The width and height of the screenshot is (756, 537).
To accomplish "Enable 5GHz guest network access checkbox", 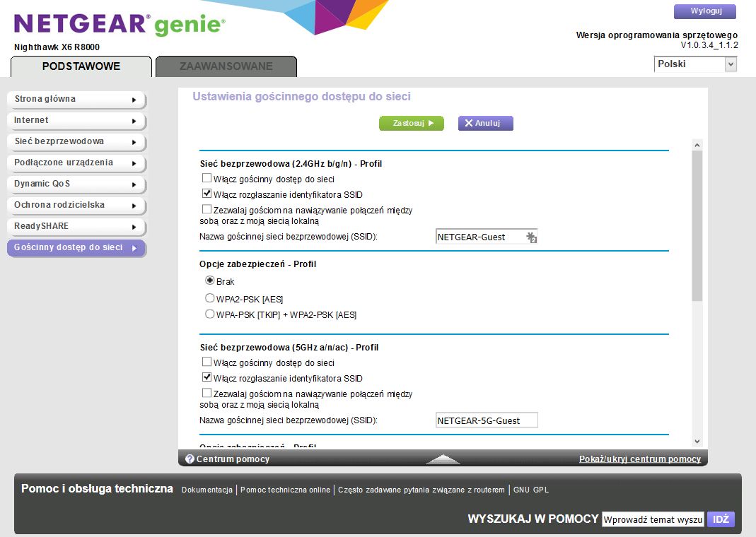I will click(x=207, y=362).
